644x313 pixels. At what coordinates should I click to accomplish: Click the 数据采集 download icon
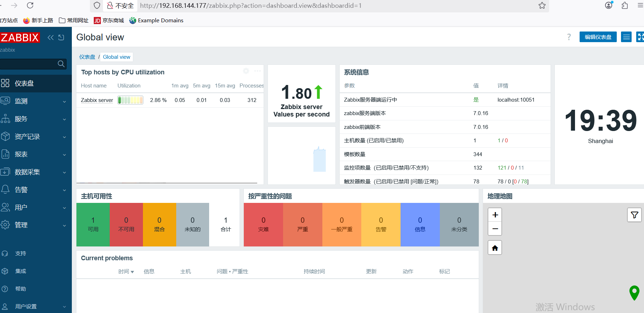coord(5,172)
